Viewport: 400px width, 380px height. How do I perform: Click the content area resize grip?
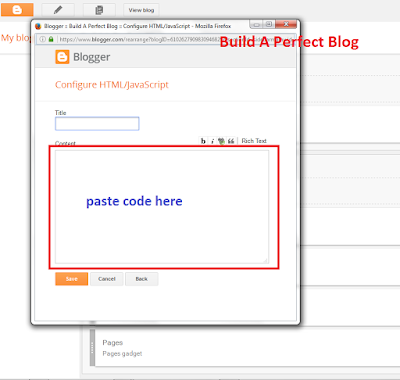coord(265,260)
